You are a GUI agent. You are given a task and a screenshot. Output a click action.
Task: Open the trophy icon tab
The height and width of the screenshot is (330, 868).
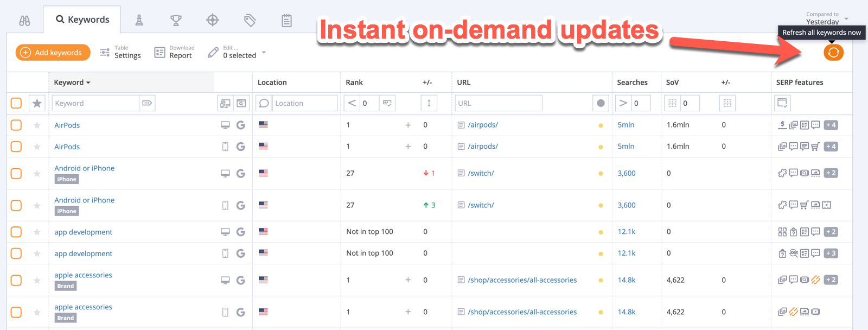tap(176, 21)
